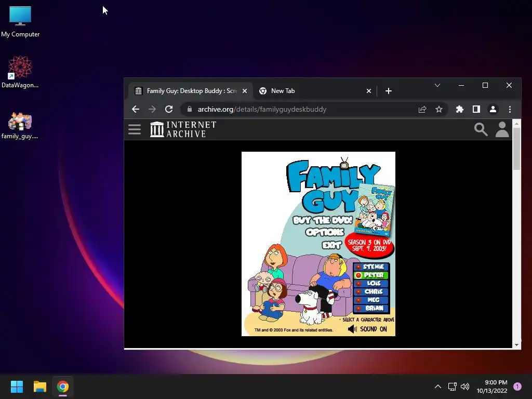
Task: Open volume control tray icon
Action: coord(465,387)
